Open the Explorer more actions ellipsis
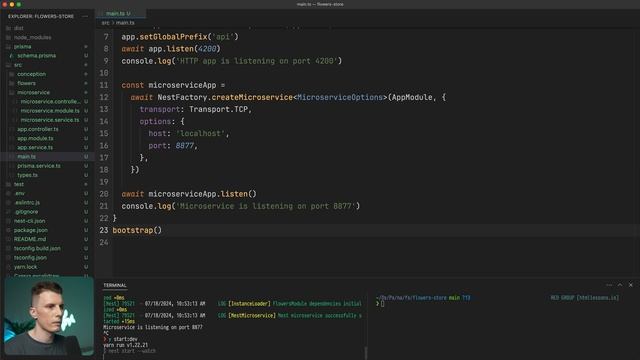The height and width of the screenshot is (360, 640). (x=85, y=16)
